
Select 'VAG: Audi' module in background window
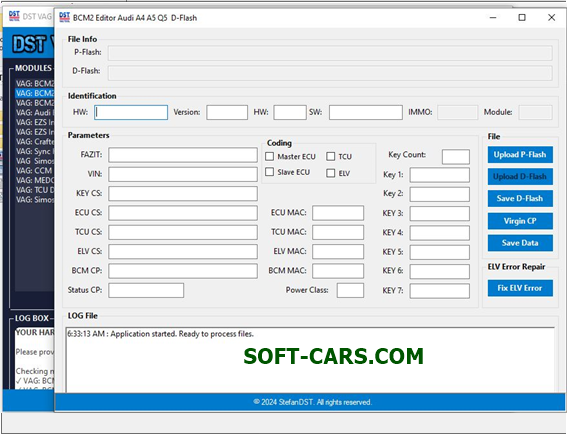point(34,112)
